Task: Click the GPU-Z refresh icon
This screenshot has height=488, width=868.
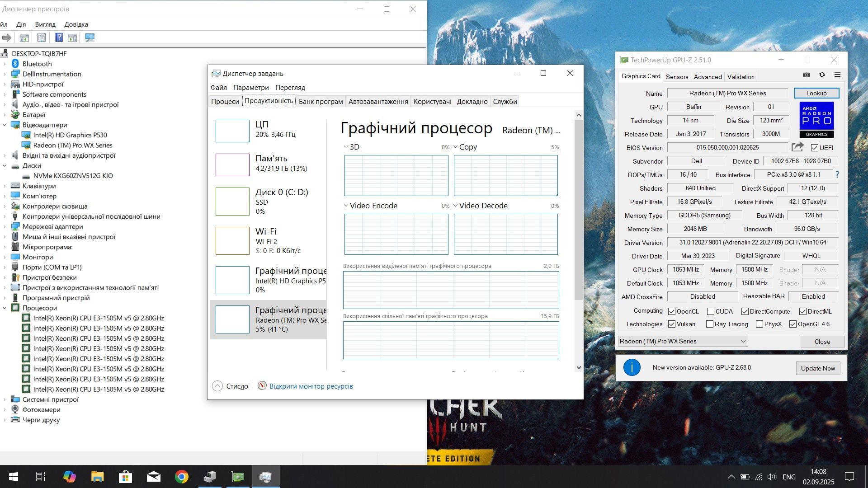Action: [822, 75]
